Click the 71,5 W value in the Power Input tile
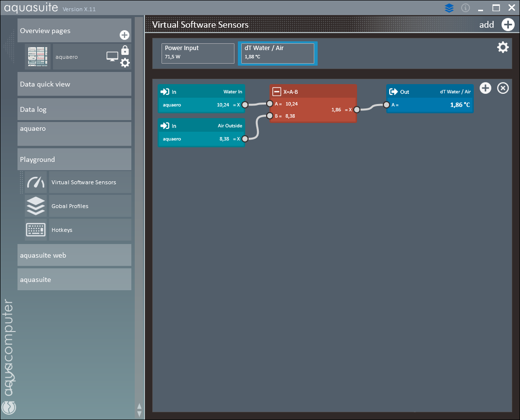The height and width of the screenshot is (420, 520). 173,57
